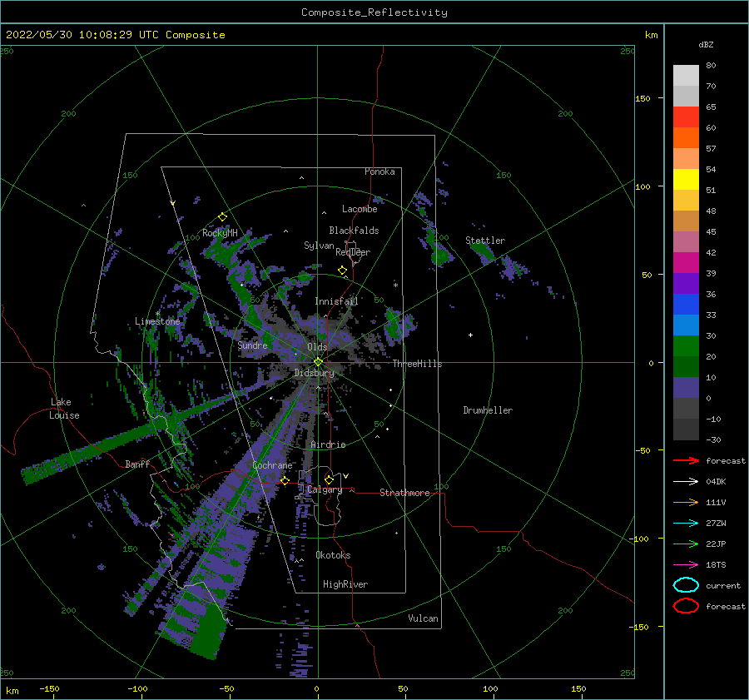Pick the blue 33-36 dBZ swatch
The height and width of the screenshot is (700, 749).
[686, 305]
